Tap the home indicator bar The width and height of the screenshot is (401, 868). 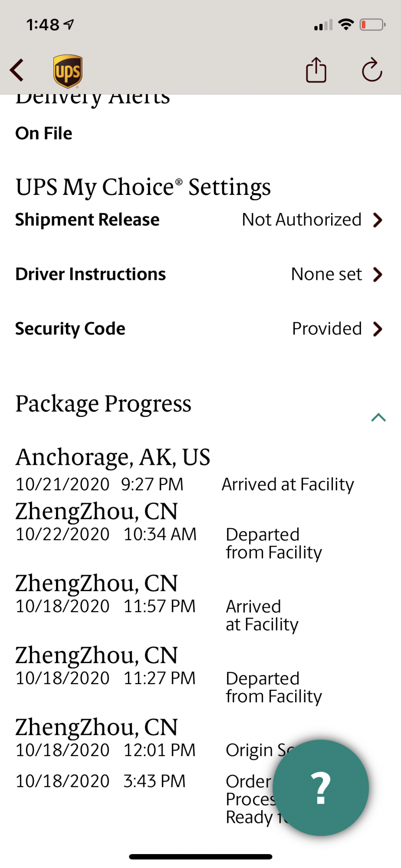(200, 856)
